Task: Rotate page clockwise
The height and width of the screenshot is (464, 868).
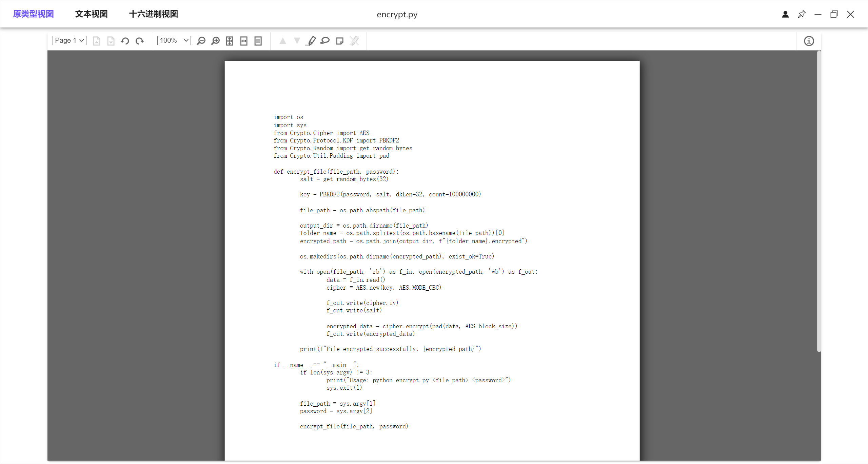Action: point(139,41)
